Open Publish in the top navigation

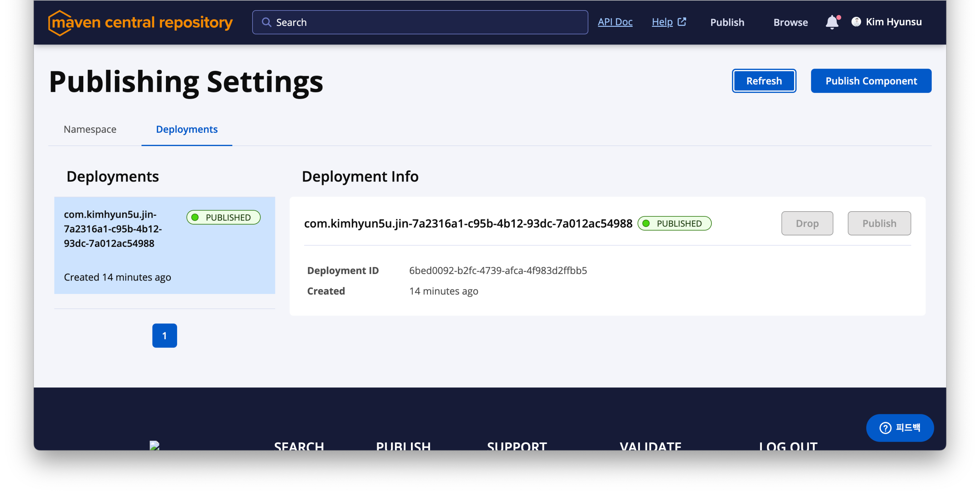(727, 23)
